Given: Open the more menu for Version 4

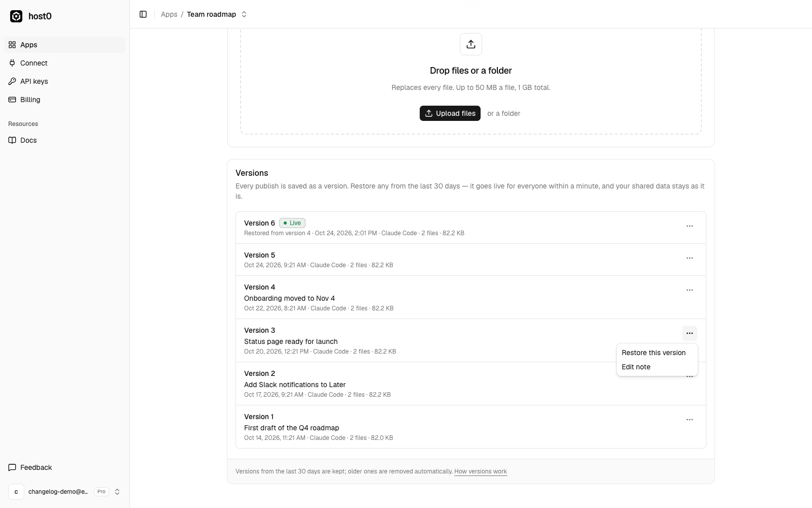Looking at the screenshot, I should coord(690,290).
